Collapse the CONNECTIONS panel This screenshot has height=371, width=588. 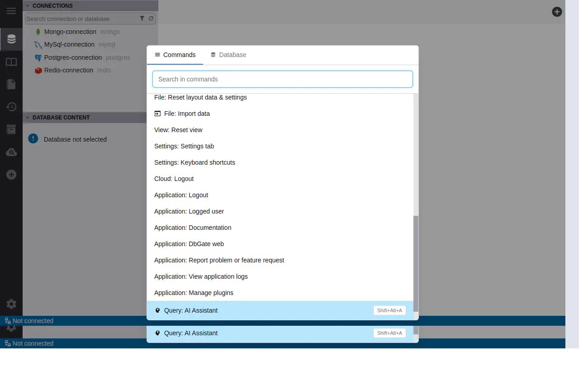click(x=28, y=6)
